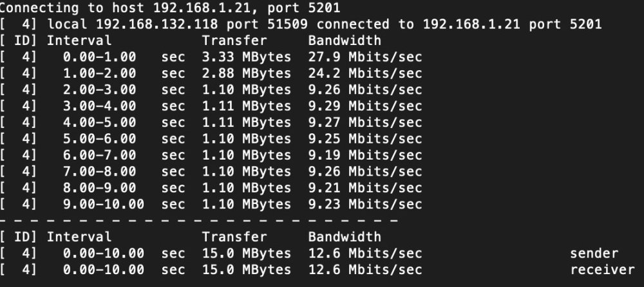Click the 9.19 Mbits/sec bandwidth value
Viewport: 644px width, 287px height.
[x=365, y=155]
